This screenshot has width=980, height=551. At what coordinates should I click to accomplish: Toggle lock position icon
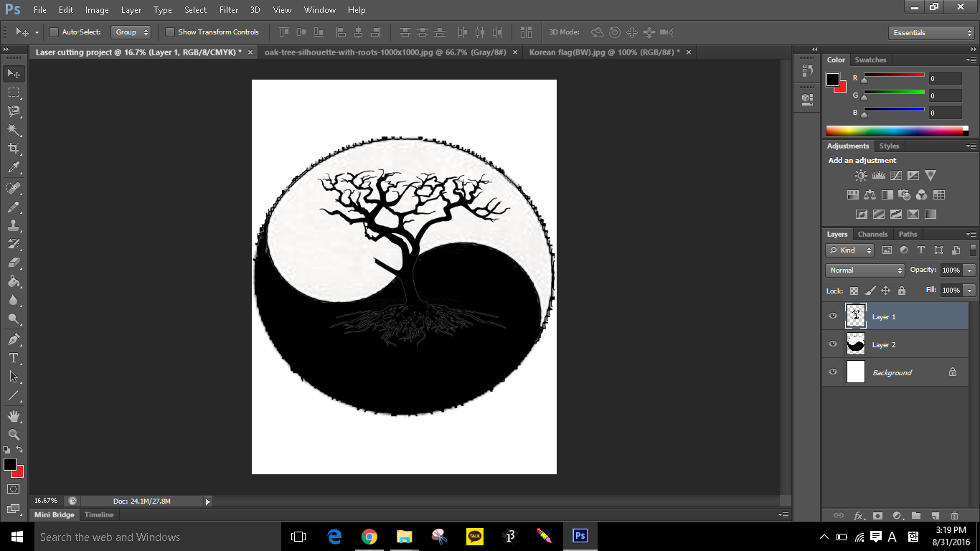(886, 291)
